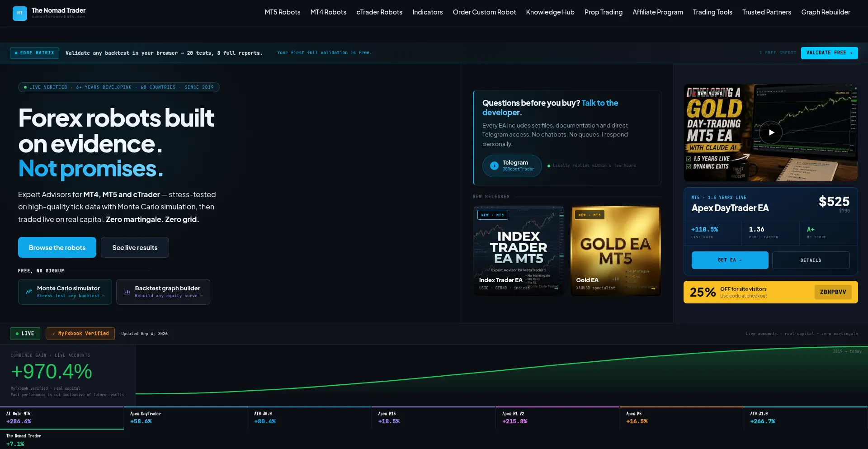Open the MT4 Robots menu
The image size is (868, 449).
click(x=328, y=12)
